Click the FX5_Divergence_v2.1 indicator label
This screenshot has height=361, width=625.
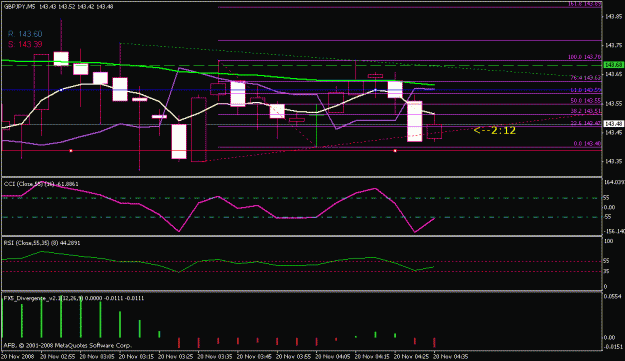(x=74, y=298)
